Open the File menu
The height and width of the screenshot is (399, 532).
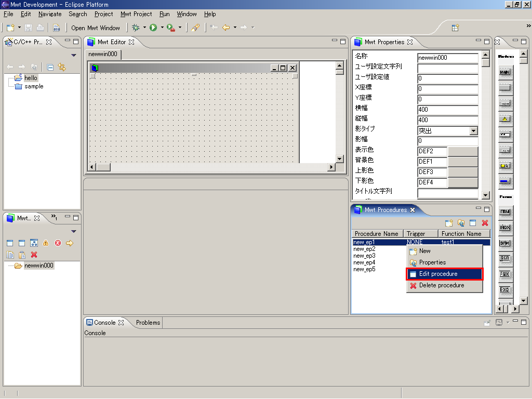coord(8,14)
